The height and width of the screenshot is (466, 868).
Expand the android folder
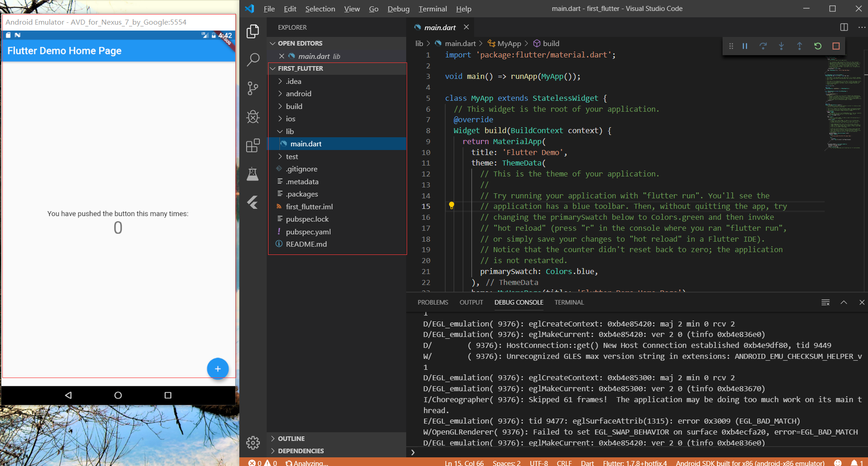(x=337, y=93)
